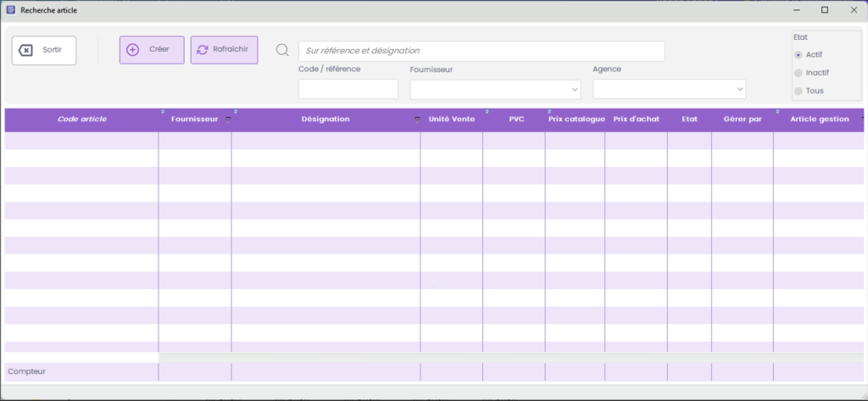The width and height of the screenshot is (868, 401).
Task: Select the Actif state radio button
Action: click(798, 54)
